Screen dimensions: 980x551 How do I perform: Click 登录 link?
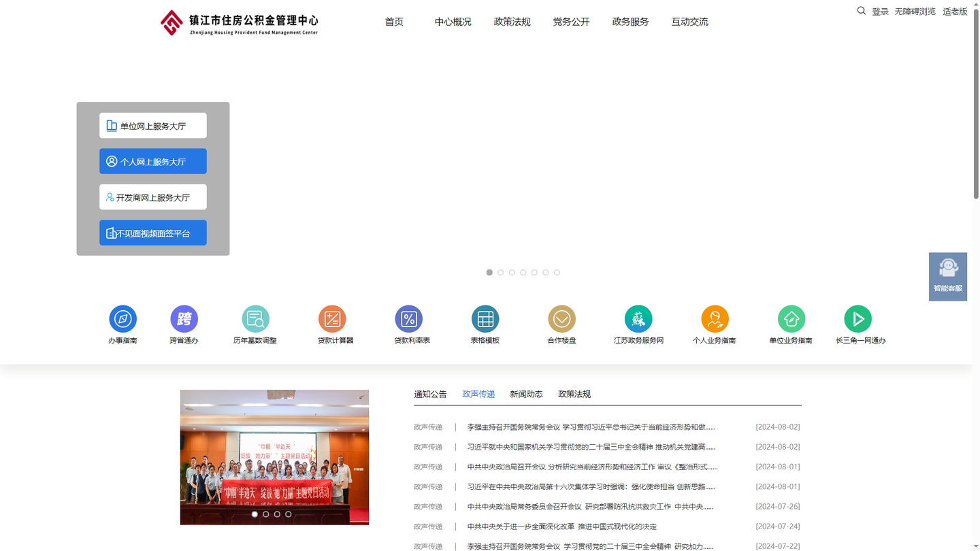[x=880, y=12]
